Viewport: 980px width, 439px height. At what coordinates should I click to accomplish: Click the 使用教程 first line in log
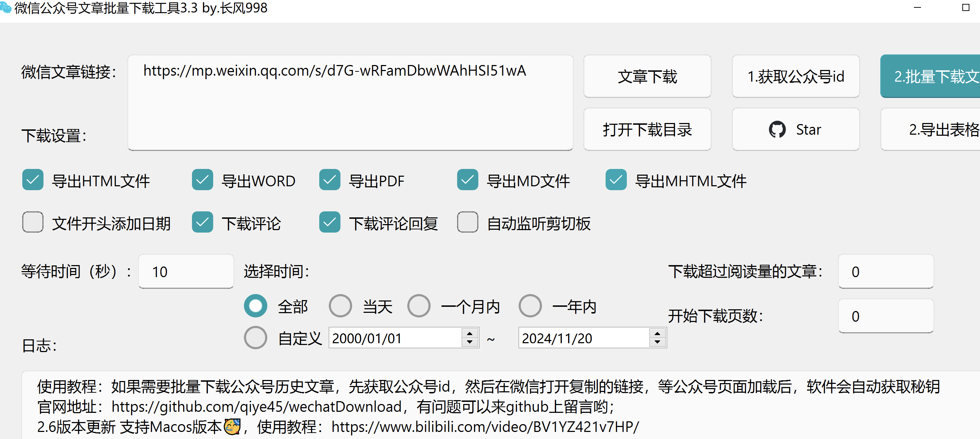[489, 386]
